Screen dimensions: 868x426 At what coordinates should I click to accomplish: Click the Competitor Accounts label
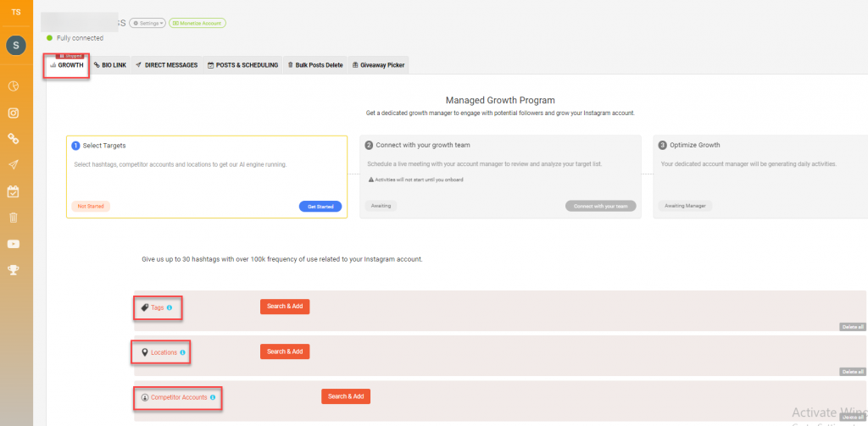[x=179, y=397]
